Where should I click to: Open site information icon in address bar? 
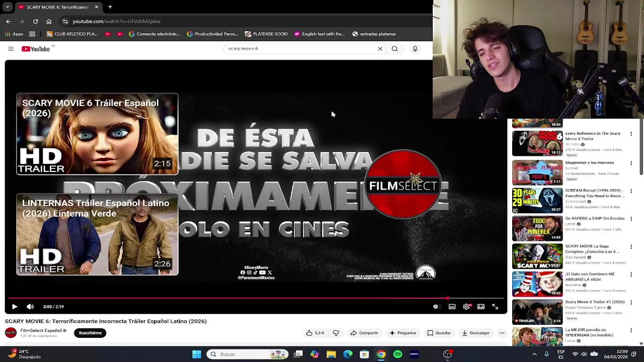(65, 22)
